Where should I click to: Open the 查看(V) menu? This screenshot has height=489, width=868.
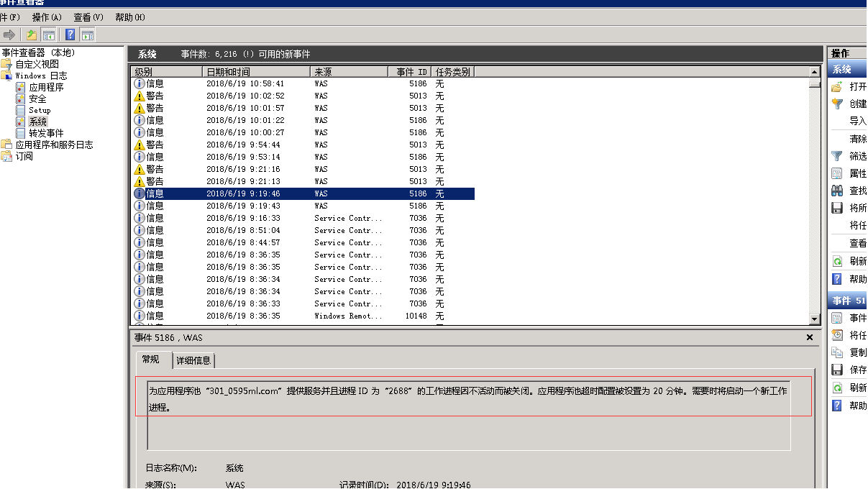click(88, 17)
